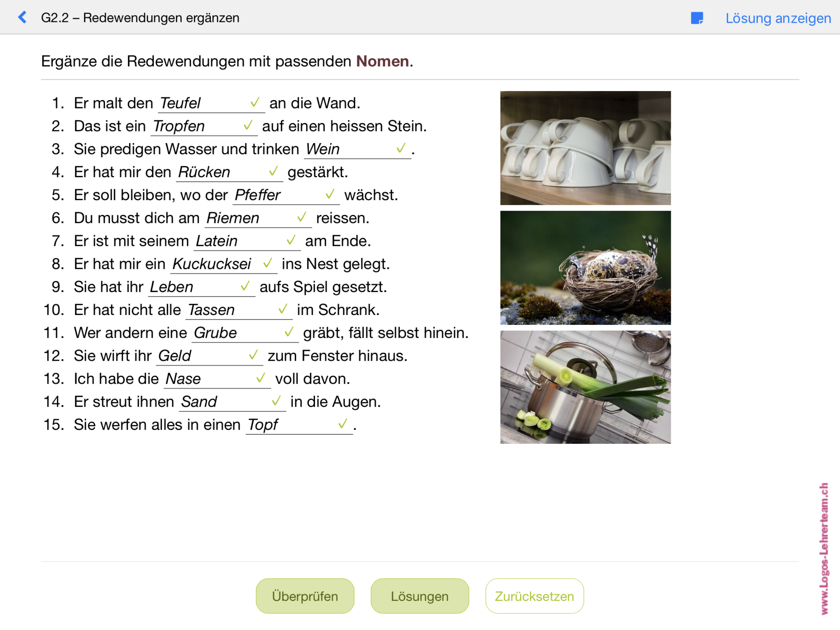Click the checkmark beside Tassen in item 10
Viewport: 840px width, 630px height.
[283, 309]
